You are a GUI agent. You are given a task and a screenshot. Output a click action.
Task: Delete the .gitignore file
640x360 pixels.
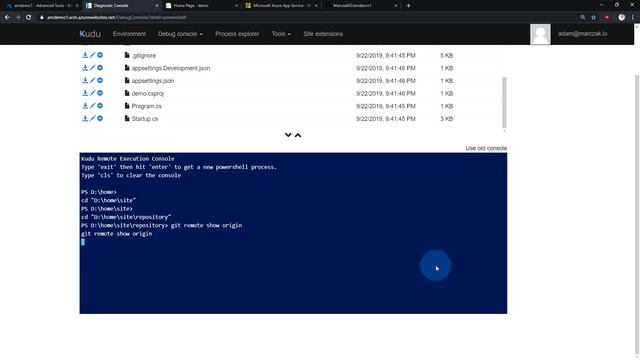pos(100,55)
